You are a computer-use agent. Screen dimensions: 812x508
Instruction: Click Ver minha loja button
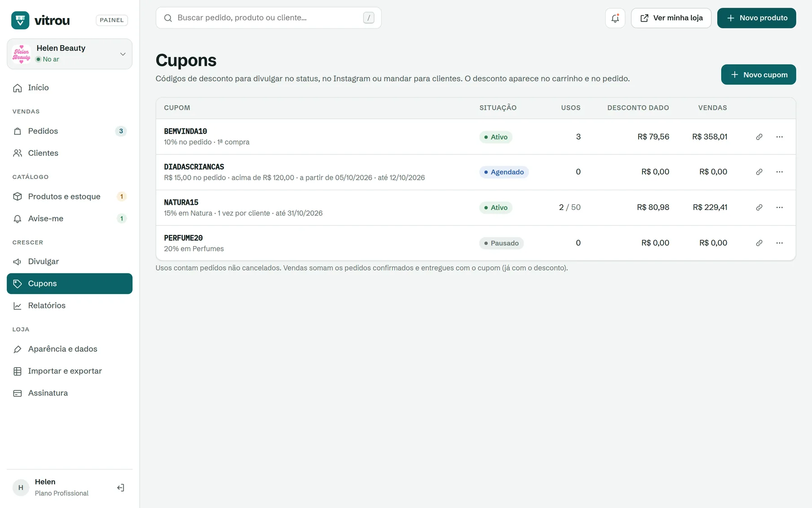click(671, 18)
